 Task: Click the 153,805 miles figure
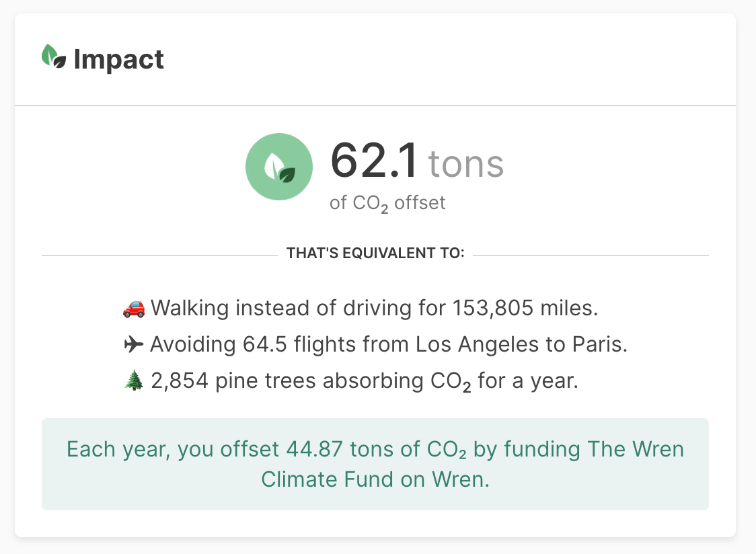pos(525,309)
